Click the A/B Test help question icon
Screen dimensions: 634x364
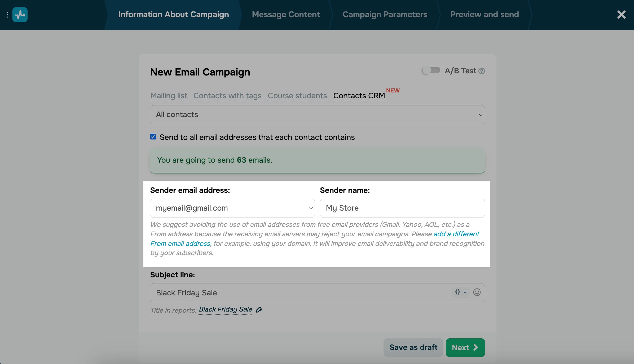tap(482, 71)
